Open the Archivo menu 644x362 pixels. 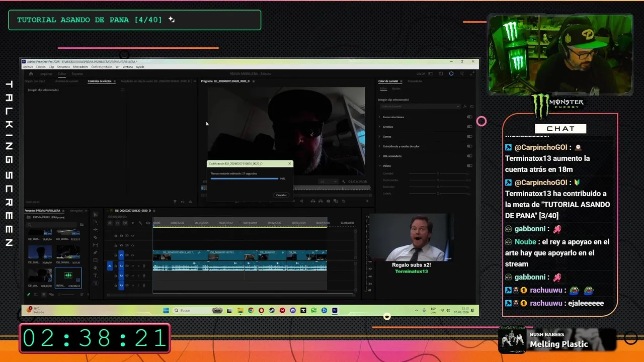click(28, 67)
